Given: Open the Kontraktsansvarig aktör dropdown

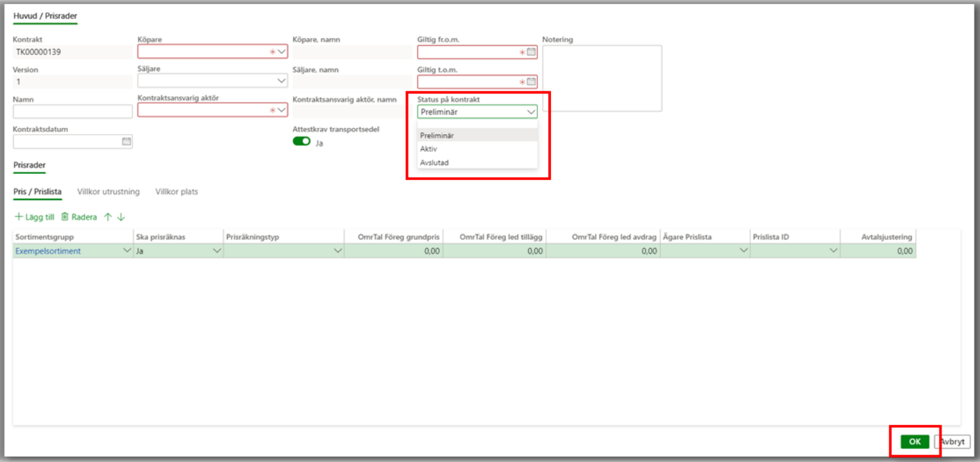Looking at the screenshot, I should point(281,111).
